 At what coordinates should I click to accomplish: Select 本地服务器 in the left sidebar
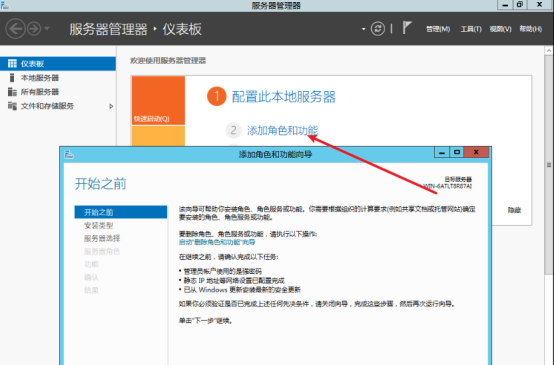[x=58, y=78]
